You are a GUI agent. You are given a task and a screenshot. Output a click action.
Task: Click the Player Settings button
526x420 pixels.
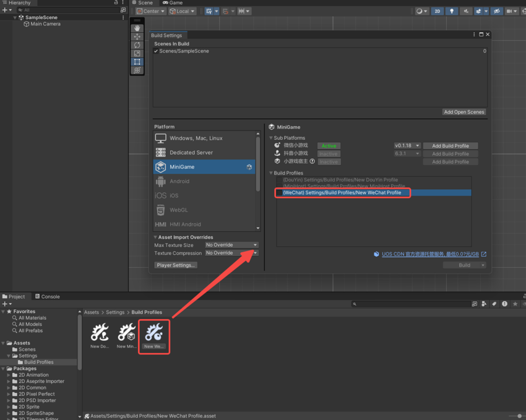176,265
